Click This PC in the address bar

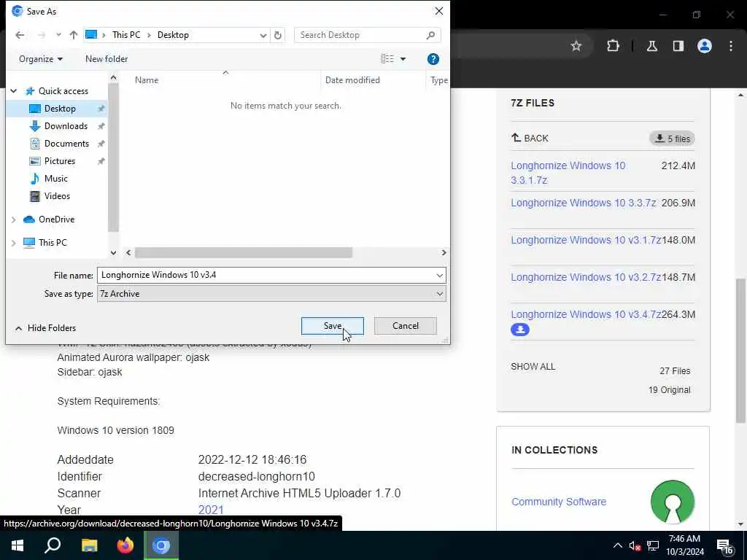pyautogui.click(x=126, y=35)
